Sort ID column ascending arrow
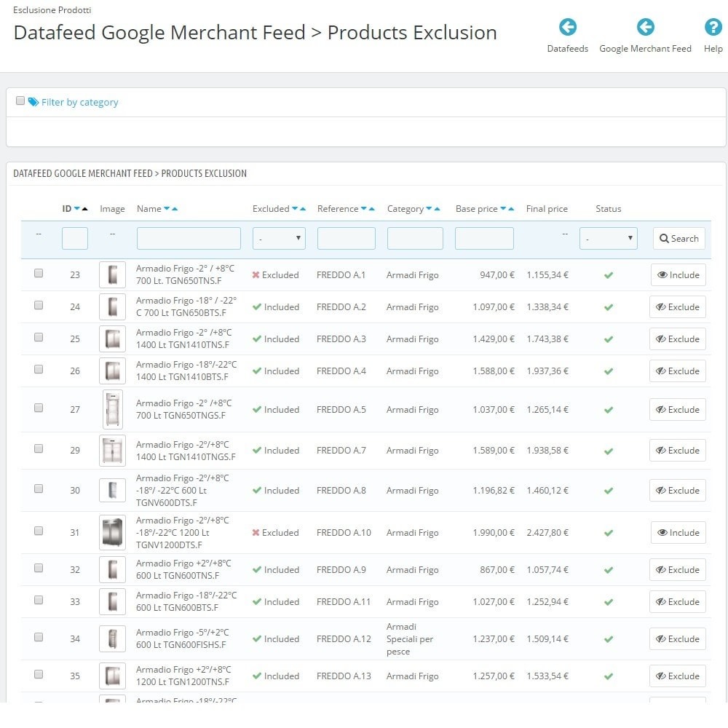Viewport: 728px width, 728px height. 84,208
